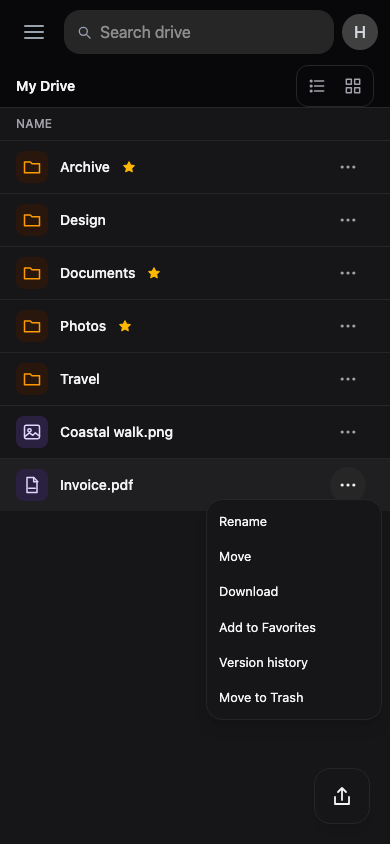
Task: Open the Travel folder name
Action: pyautogui.click(x=80, y=379)
